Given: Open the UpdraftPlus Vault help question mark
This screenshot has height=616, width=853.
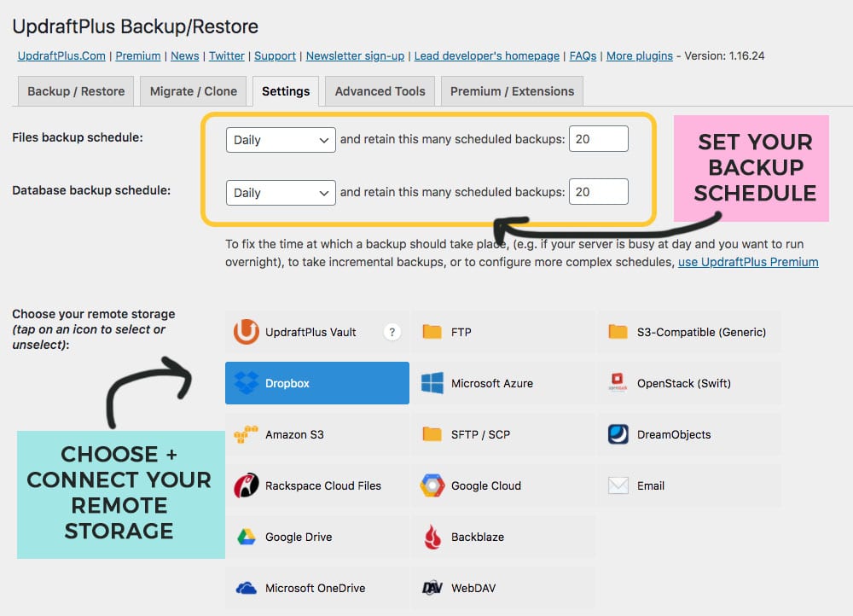Looking at the screenshot, I should [392, 332].
